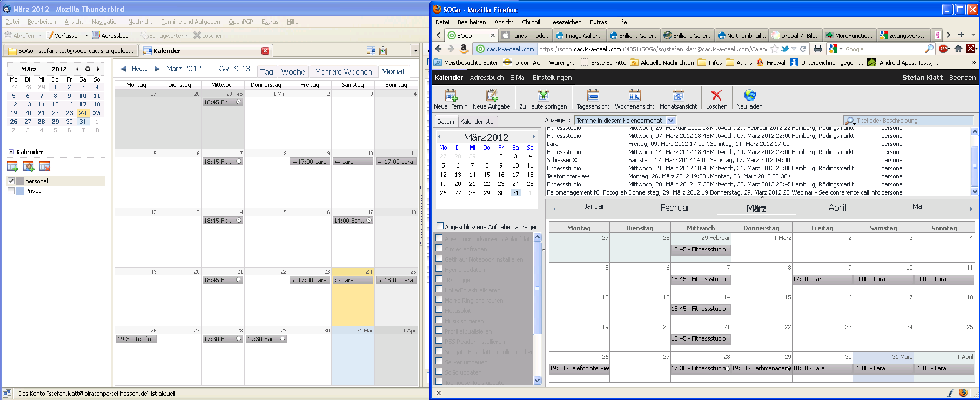
Task: Expand the Schlagwörter dropdown in Thunderbird
Action: (x=186, y=36)
